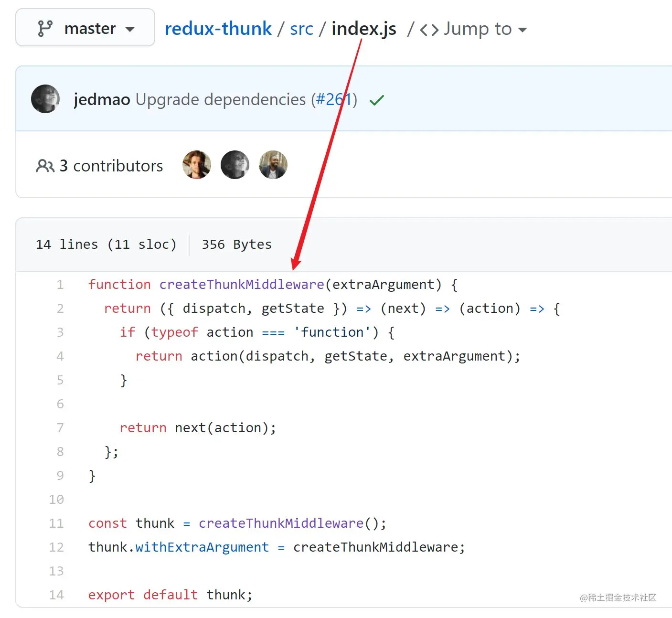This screenshot has width=672, height=618.
Task: Click 'return next(action);' code line
Action: click(x=198, y=428)
